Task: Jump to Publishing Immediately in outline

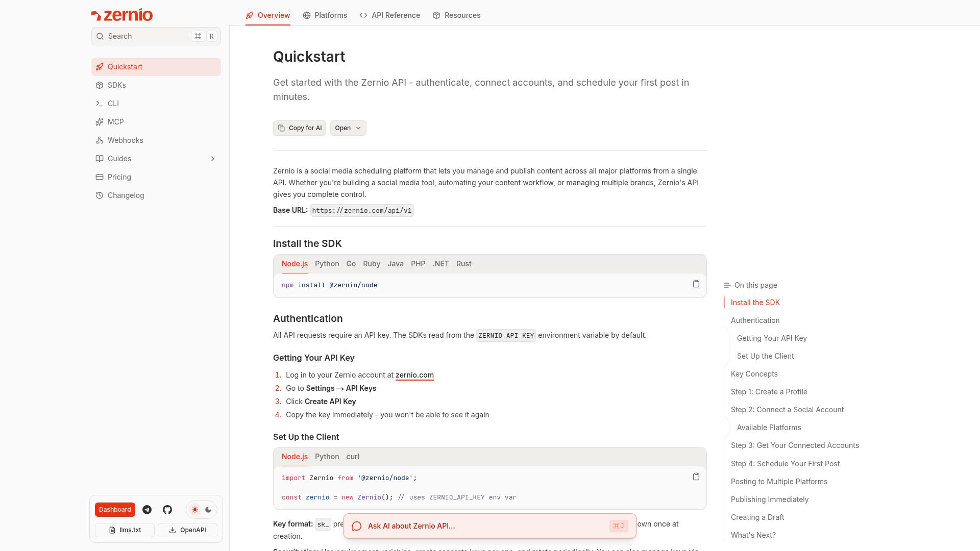Action: [x=770, y=499]
